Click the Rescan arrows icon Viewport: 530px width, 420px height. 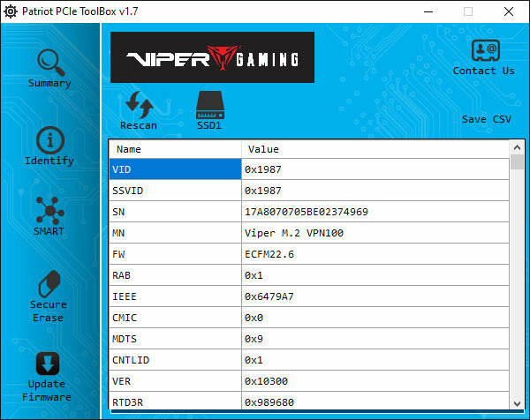139,104
